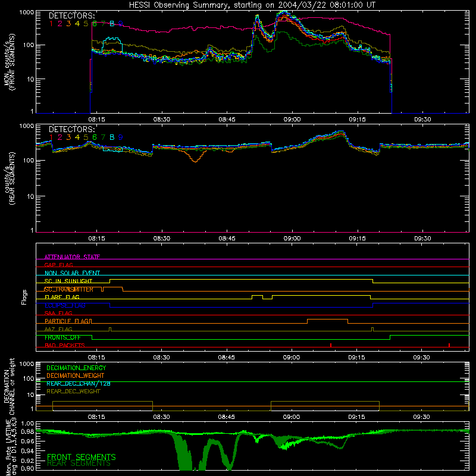The width and height of the screenshot is (476, 476).
Task: Click the DECIMATION_ENERGY legend label
Action: coord(76,368)
